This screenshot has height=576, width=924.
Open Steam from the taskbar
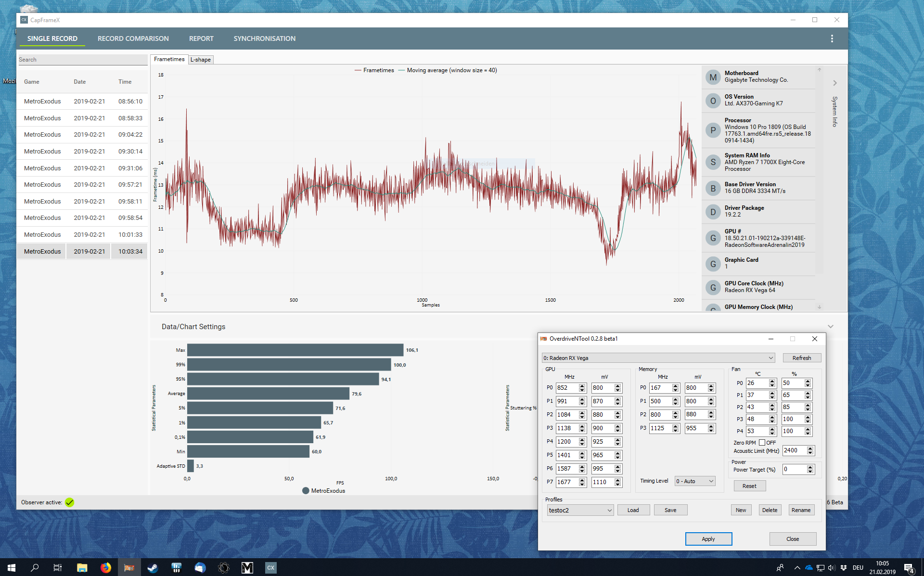coord(153,568)
